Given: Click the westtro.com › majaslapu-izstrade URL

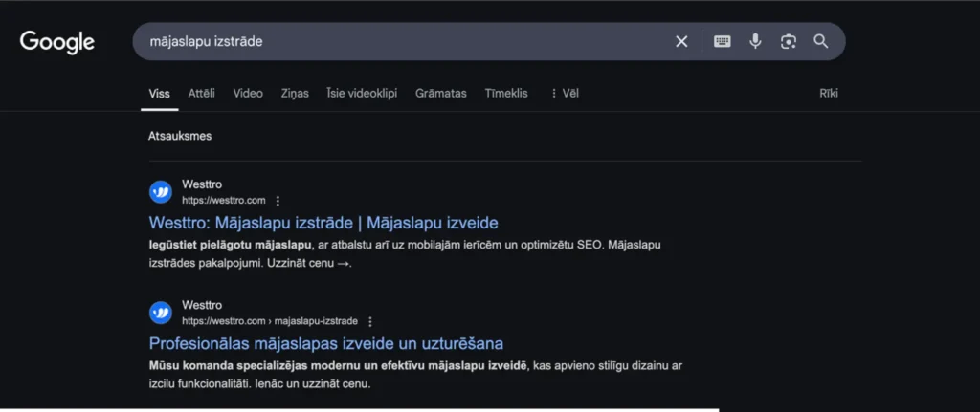Looking at the screenshot, I should (270, 321).
